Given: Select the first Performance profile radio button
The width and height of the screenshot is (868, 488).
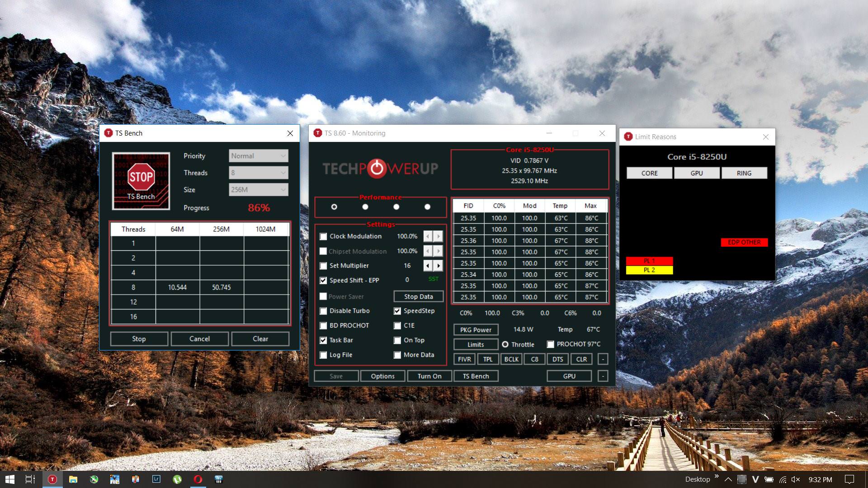Looking at the screenshot, I should pyautogui.click(x=334, y=207).
